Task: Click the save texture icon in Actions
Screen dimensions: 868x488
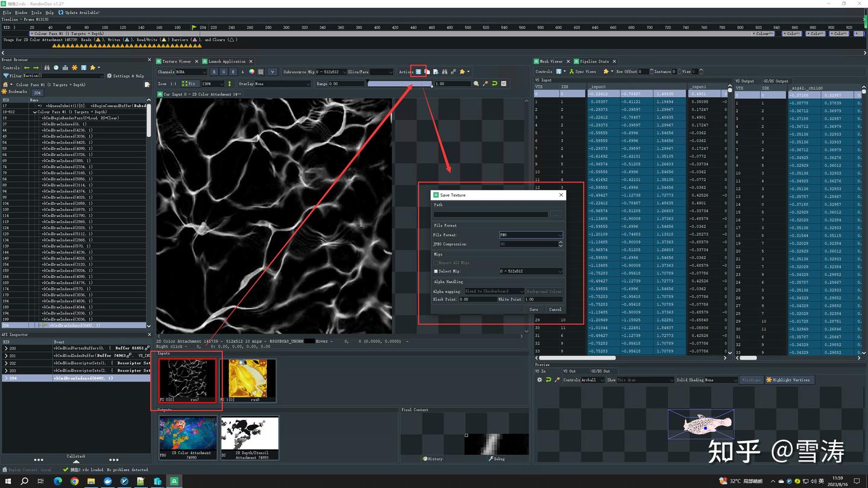Action: (x=418, y=72)
